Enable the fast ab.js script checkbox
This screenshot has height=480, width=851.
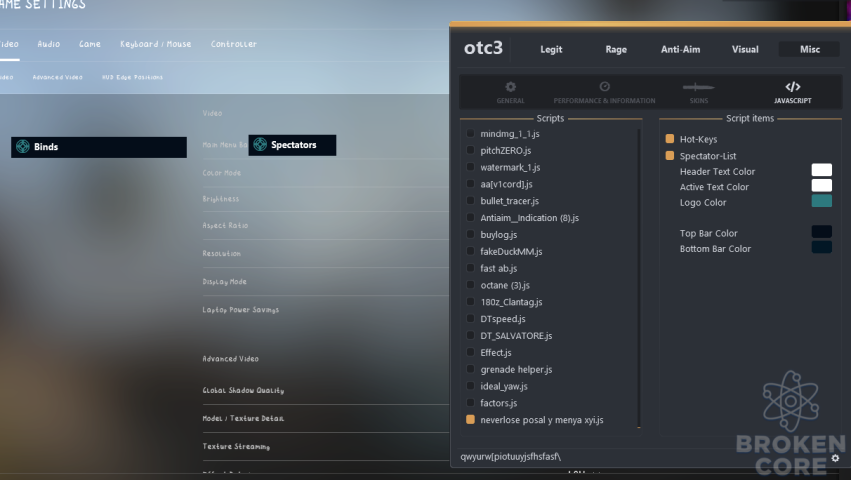point(470,268)
